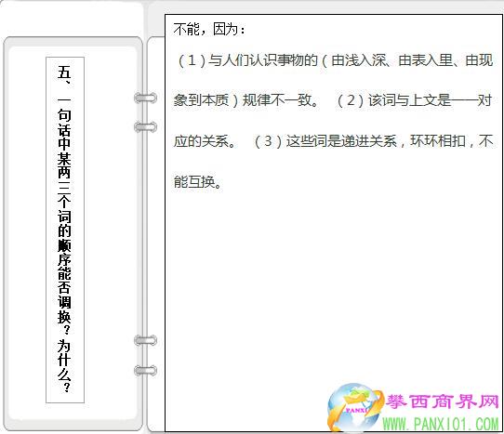Click the final line 能互换。
The height and width of the screenshot is (434, 504).
(x=198, y=182)
